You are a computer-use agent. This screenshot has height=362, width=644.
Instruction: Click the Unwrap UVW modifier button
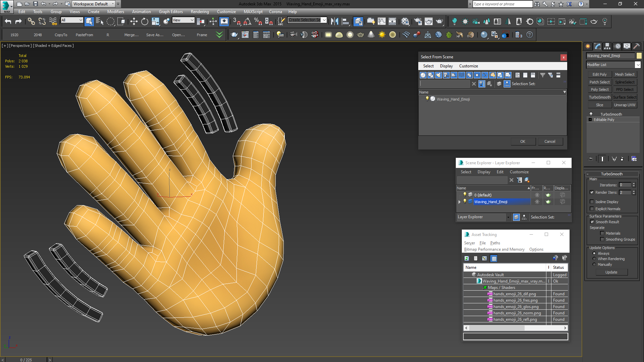pos(625,105)
